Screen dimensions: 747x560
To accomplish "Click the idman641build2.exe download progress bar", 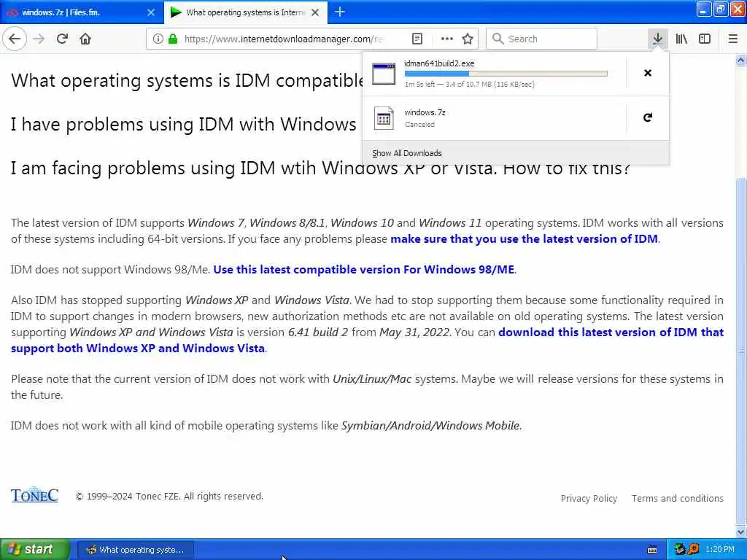I will 506,74.
